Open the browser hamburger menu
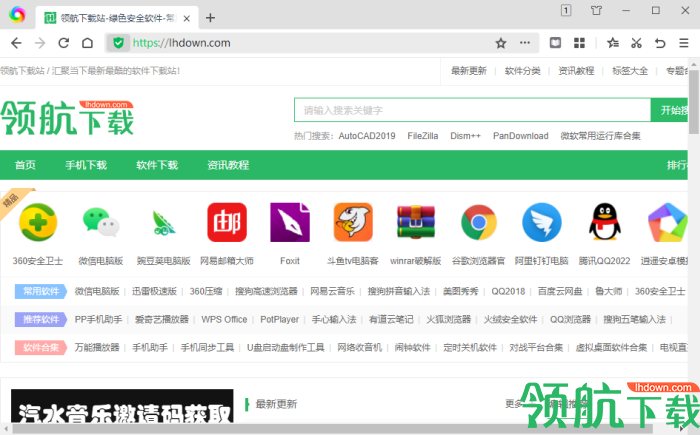Image resolution: width=700 pixels, height=435 pixels. click(x=683, y=43)
